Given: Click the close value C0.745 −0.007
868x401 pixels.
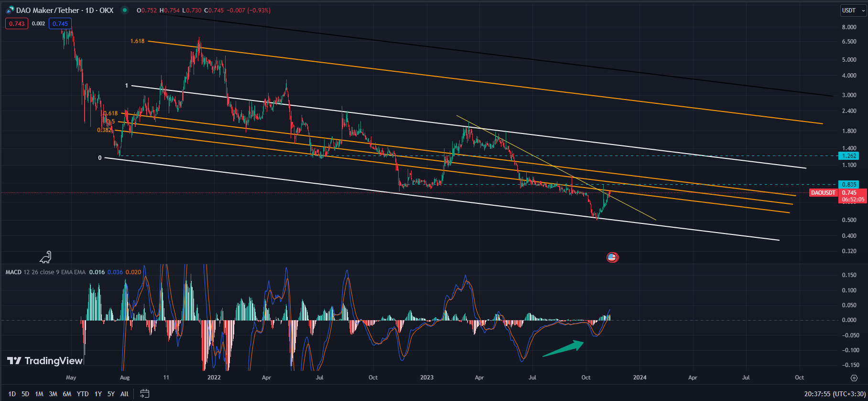Looking at the screenshot, I should (x=224, y=10).
